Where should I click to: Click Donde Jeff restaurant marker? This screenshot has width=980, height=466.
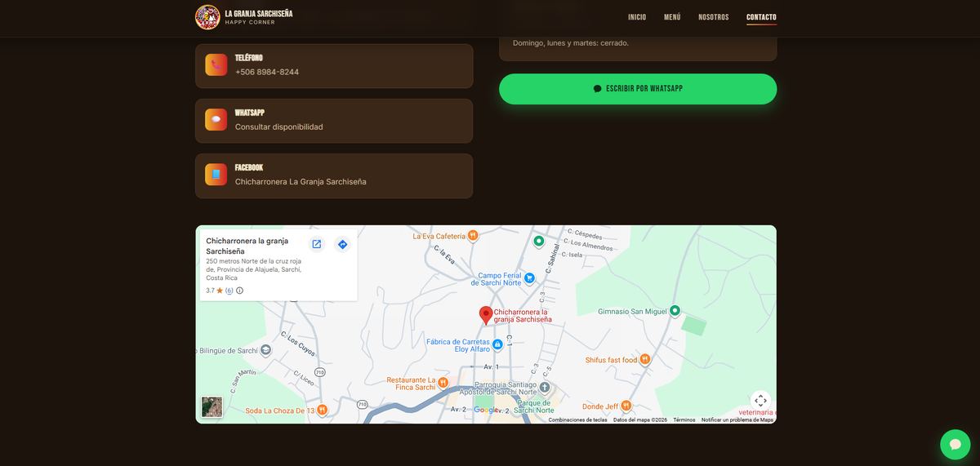click(x=626, y=406)
